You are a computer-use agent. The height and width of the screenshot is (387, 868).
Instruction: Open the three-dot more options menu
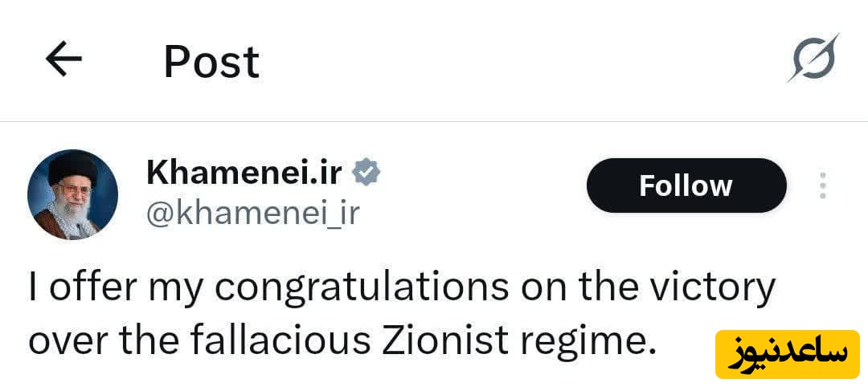[822, 185]
